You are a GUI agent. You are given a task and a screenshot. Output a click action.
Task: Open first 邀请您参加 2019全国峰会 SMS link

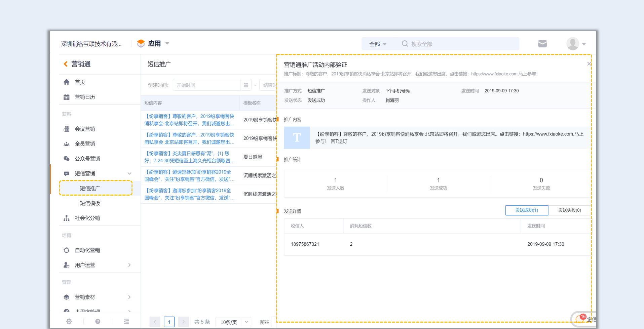click(189, 175)
